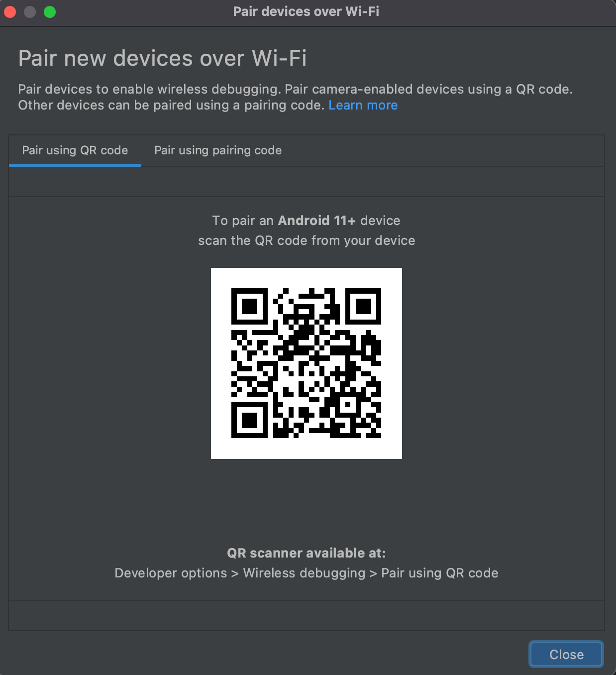
Task: Click the Developer options path text
Action: tap(171, 573)
